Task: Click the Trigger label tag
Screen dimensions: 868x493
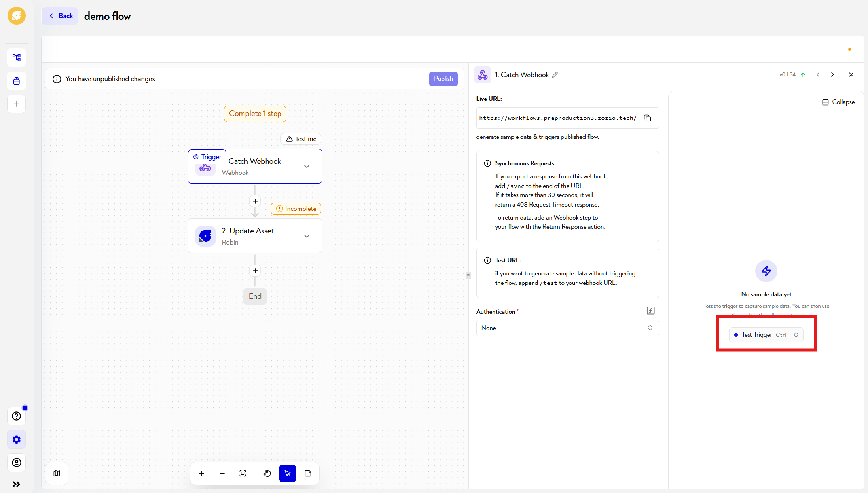Action: pos(207,157)
